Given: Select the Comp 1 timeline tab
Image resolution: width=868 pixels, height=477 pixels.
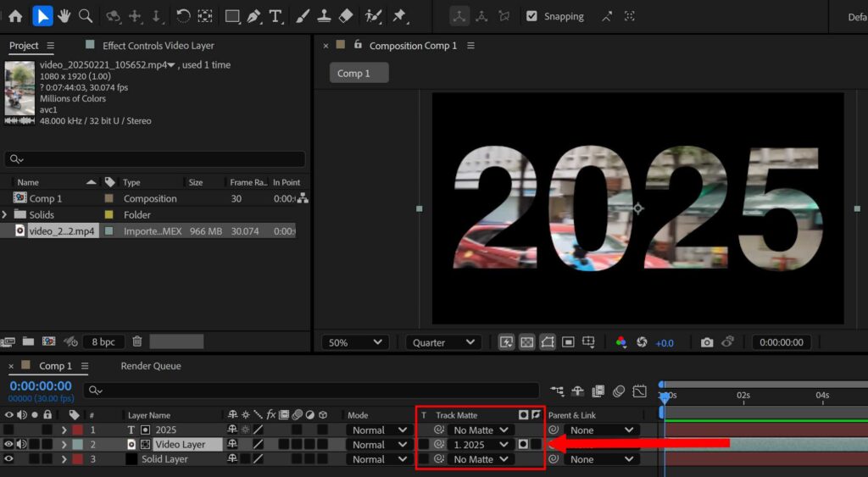Looking at the screenshot, I should [55, 366].
